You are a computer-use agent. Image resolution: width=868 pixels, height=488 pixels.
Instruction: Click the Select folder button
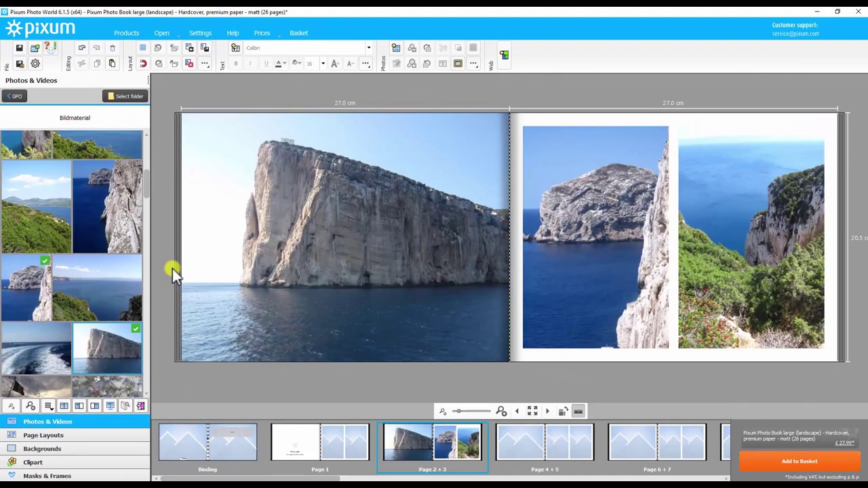pos(125,96)
